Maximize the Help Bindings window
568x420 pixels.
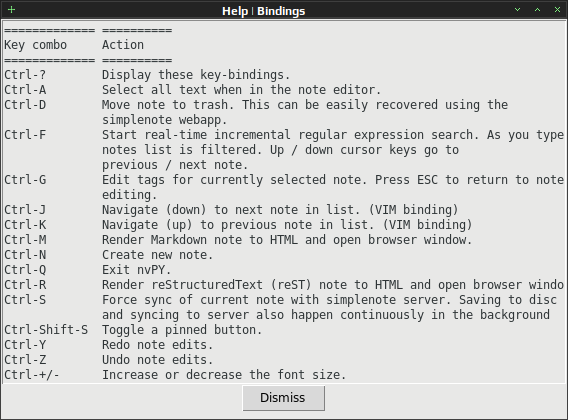538,10
